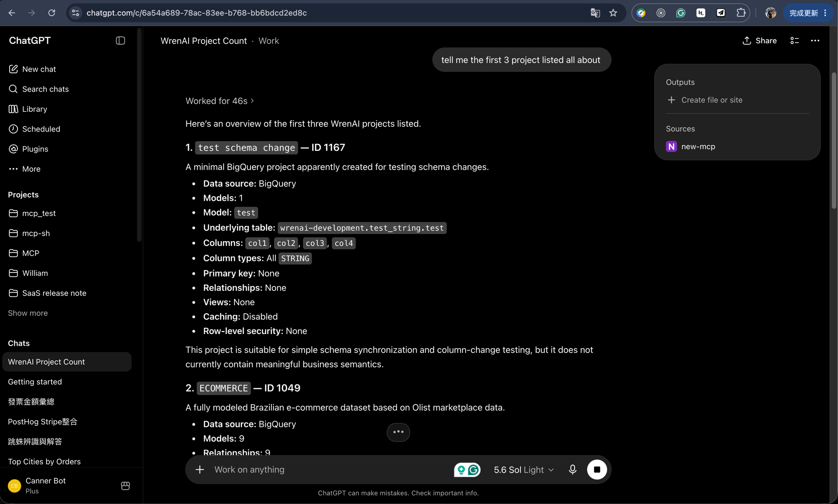
Task: Collapse the ChatGPT sidebar
Action: [x=120, y=41]
